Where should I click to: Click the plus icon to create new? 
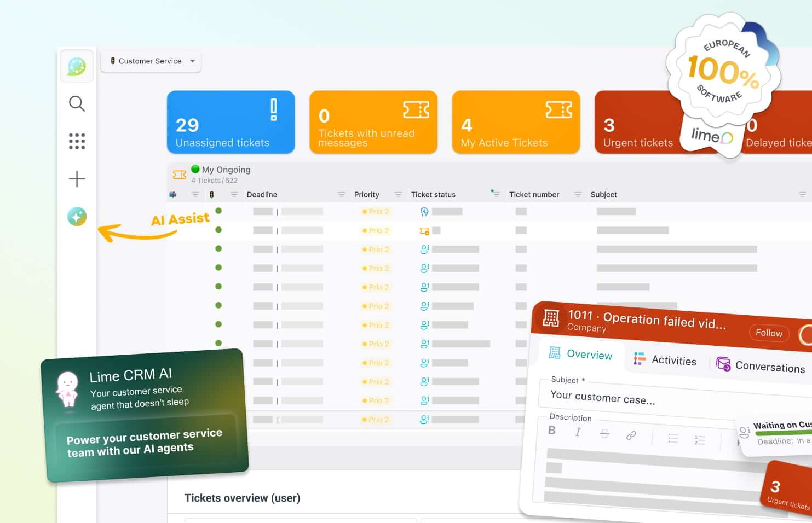point(77,179)
